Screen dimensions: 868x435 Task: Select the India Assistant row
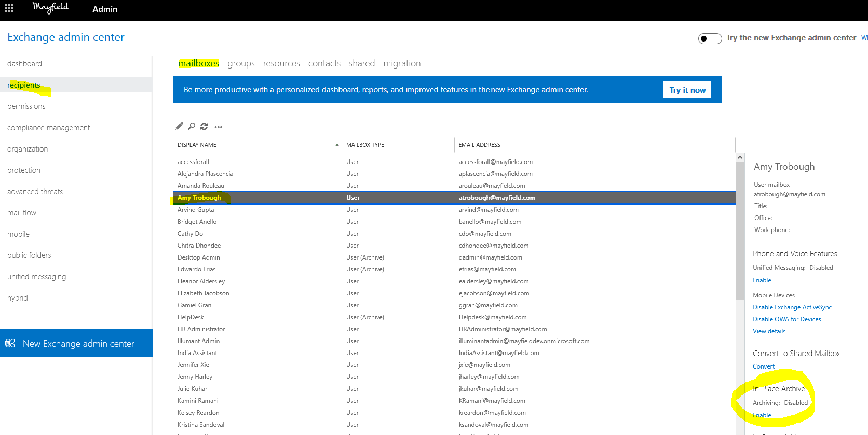(x=454, y=353)
